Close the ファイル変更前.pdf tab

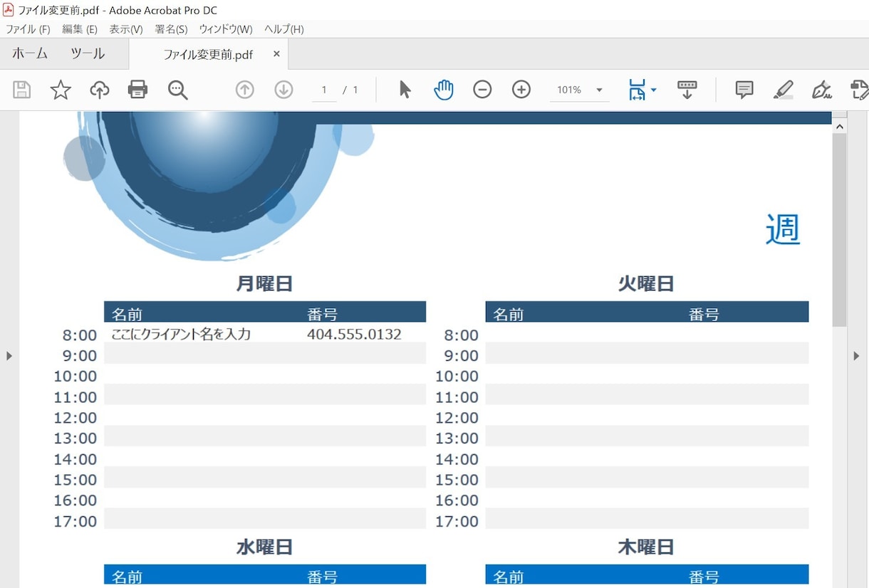(276, 54)
